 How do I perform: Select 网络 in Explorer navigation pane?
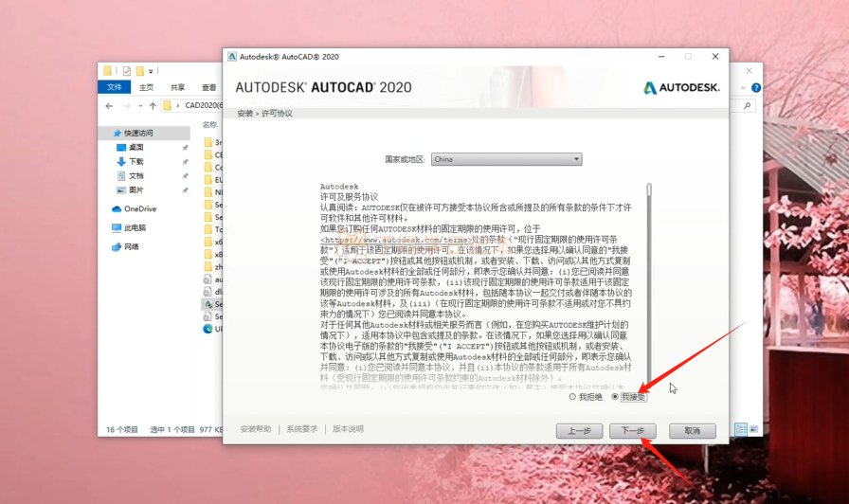[131, 247]
